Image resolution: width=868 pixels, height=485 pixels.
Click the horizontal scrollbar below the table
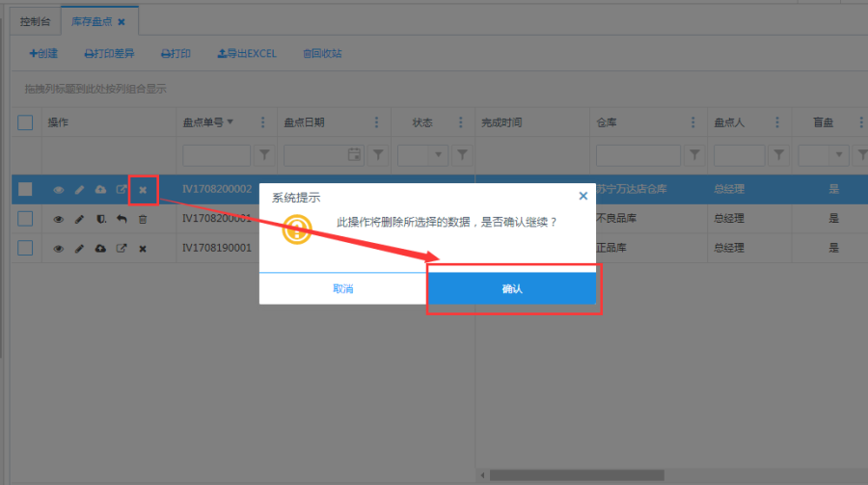tap(675, 475)
